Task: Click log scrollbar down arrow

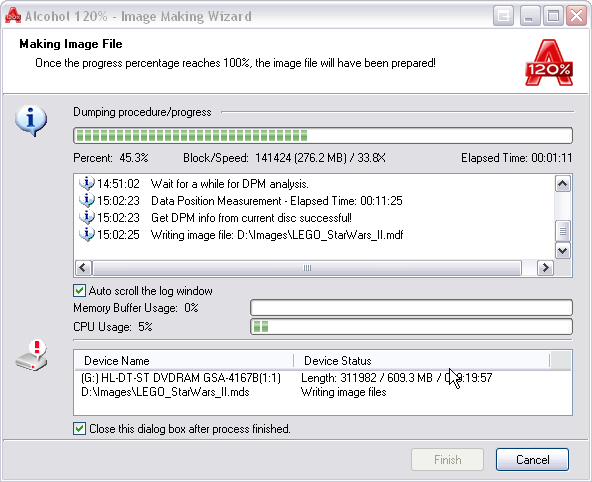Action: tap(563, 250)
